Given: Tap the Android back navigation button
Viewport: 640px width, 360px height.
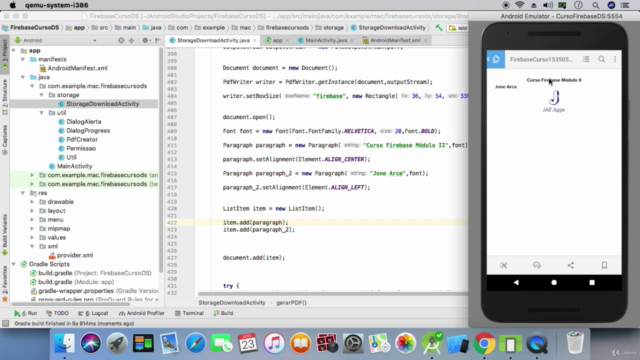Looking at the screenshot, I should [516, 282].
